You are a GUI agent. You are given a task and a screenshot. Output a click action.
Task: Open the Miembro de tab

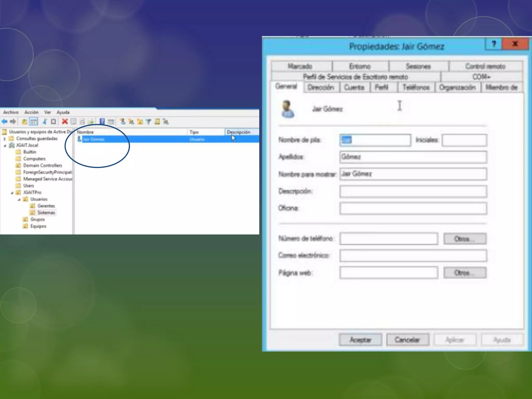coord(501,88)
